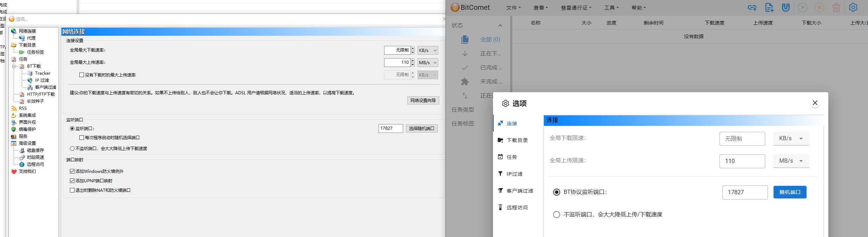Image resolution: width=868 pixels, height=237 pixels.
Task: Select the 系统集成 icon in the options tree
Action: pyautogui.click(x=14, y=115)
